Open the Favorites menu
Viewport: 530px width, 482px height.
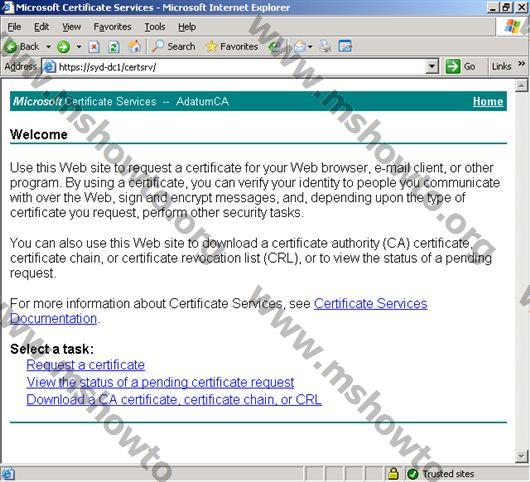click(x=112, y=27)
